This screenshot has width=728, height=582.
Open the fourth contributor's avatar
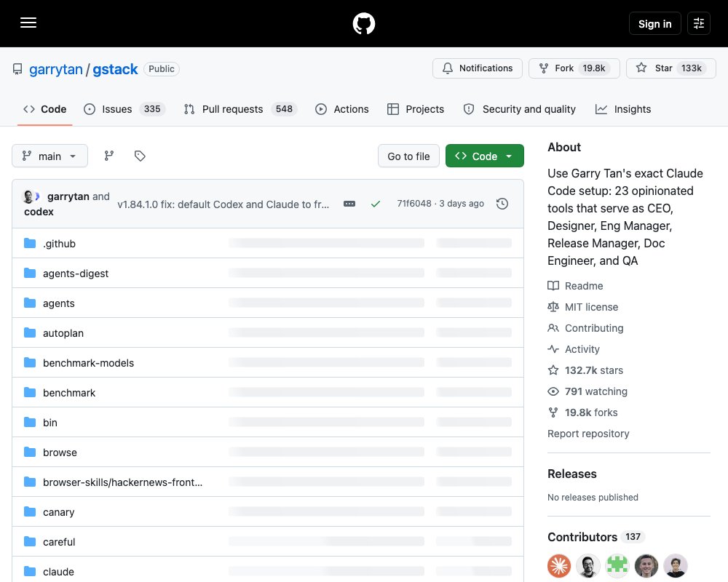click(646, 566)
